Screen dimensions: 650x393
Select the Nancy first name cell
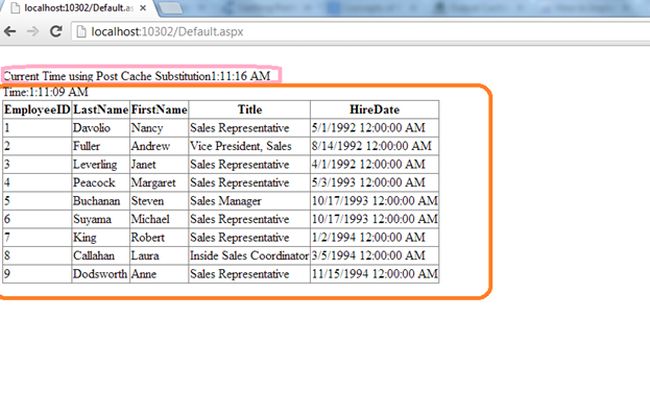click(x=159, y=128)
